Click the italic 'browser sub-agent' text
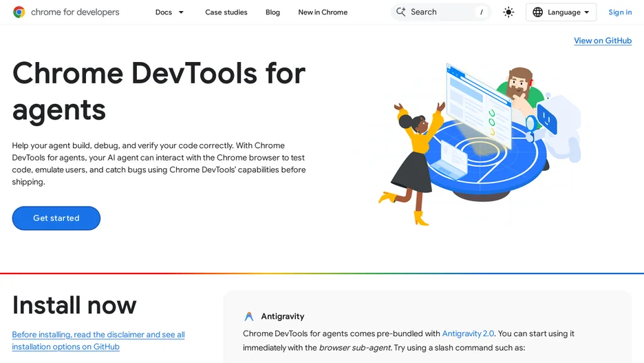Viewport: 644px width, 363px height. [x=355, y=348]
